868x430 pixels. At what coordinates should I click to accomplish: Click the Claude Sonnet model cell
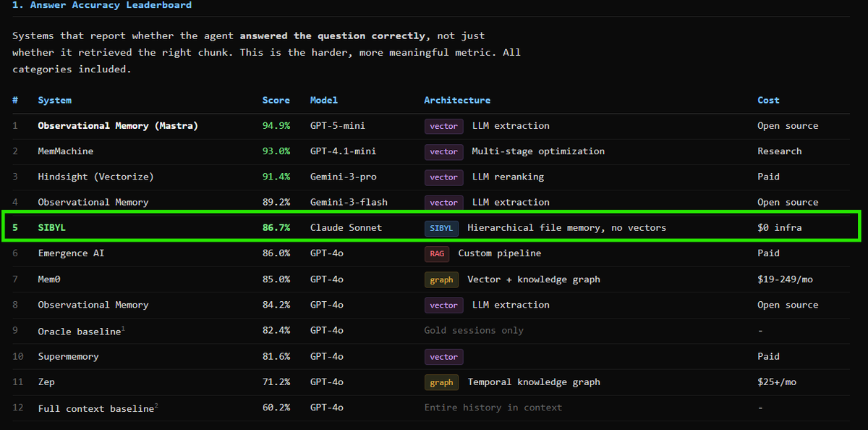(346, 227)
